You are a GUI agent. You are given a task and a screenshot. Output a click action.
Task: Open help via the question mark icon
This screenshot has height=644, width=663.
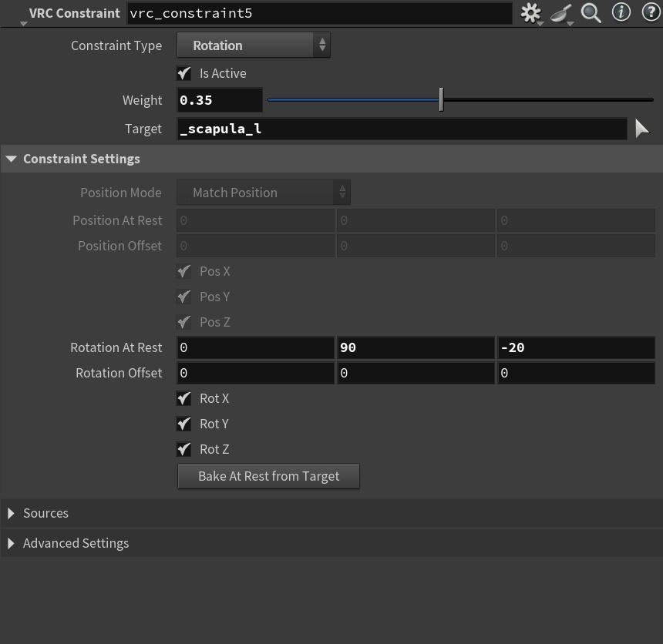click(650, 12)
